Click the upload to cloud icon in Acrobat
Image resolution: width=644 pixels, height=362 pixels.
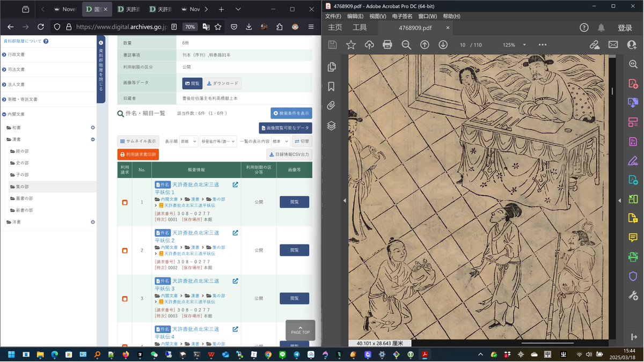(369, 45)
